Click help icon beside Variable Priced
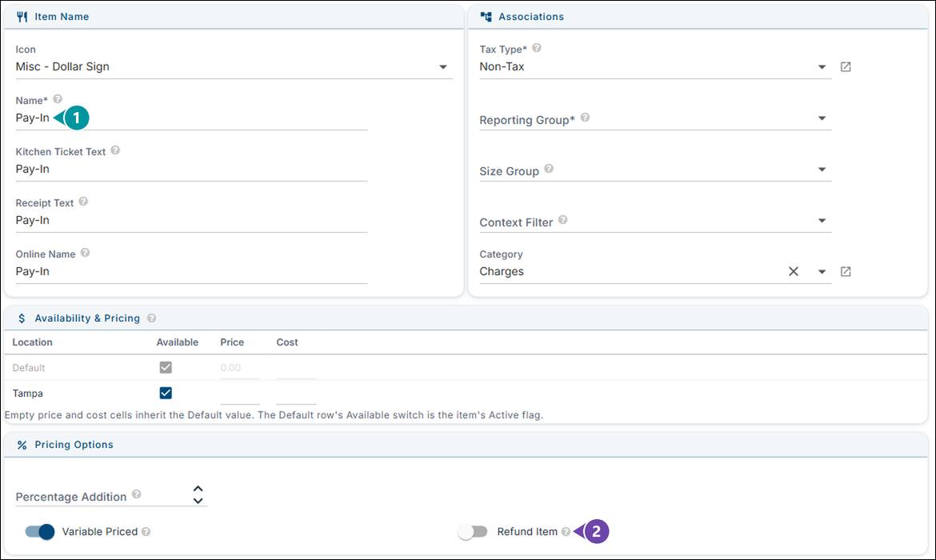 point(146,531)
